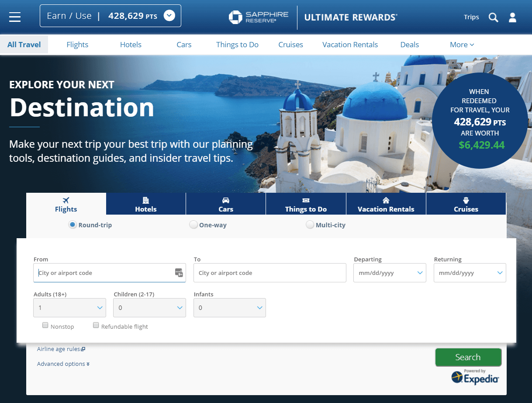This screenshot has height=403, width=532.
Task: Check the Refundable flight option
Action: [x=96, y=326]
